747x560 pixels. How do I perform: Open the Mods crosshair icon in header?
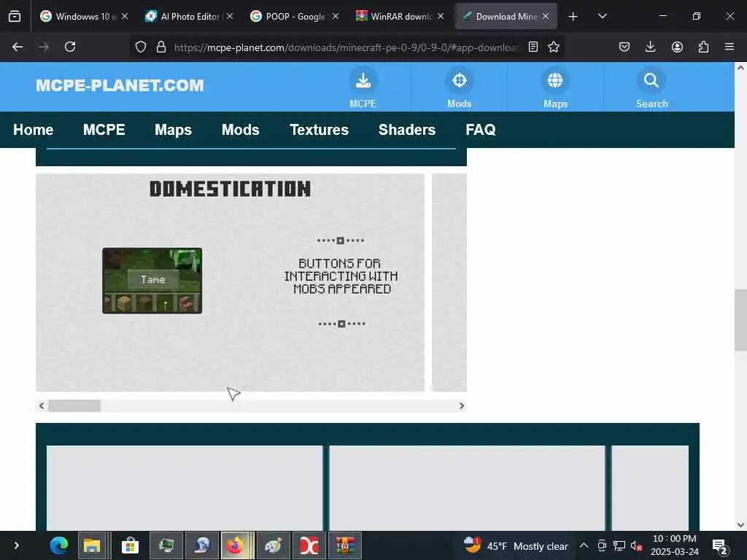click(x=460, y=80)
